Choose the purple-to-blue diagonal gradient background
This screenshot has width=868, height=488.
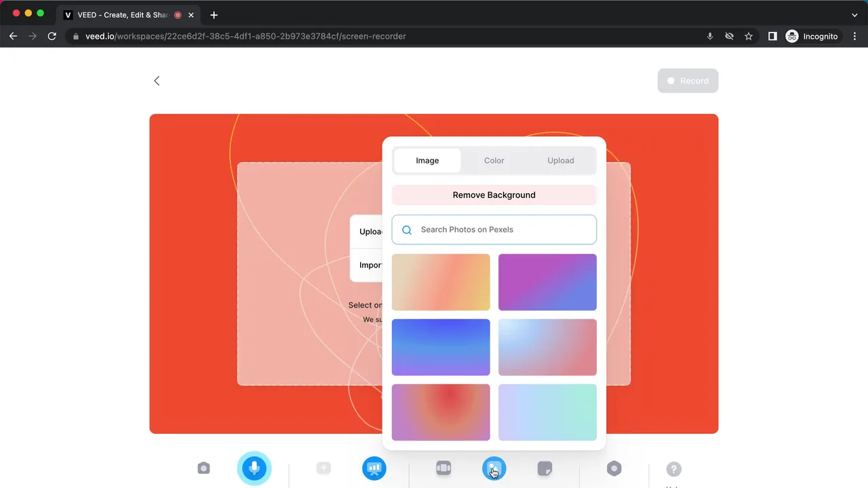547,282
